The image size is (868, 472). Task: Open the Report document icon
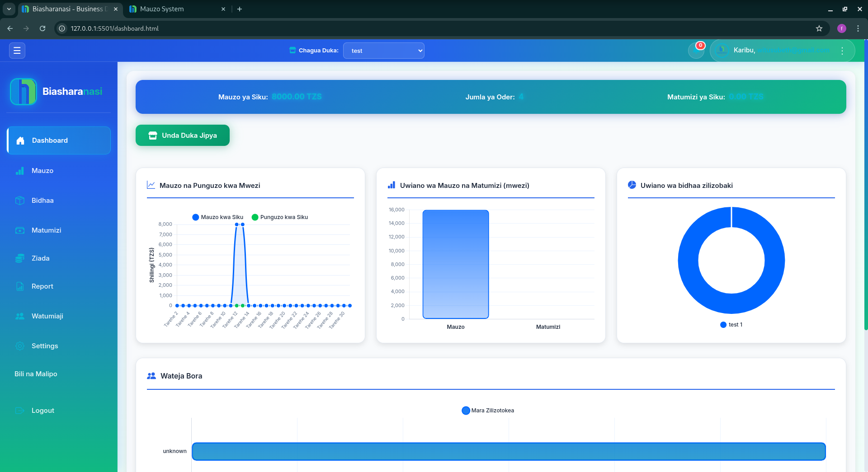tap(20, 286)
